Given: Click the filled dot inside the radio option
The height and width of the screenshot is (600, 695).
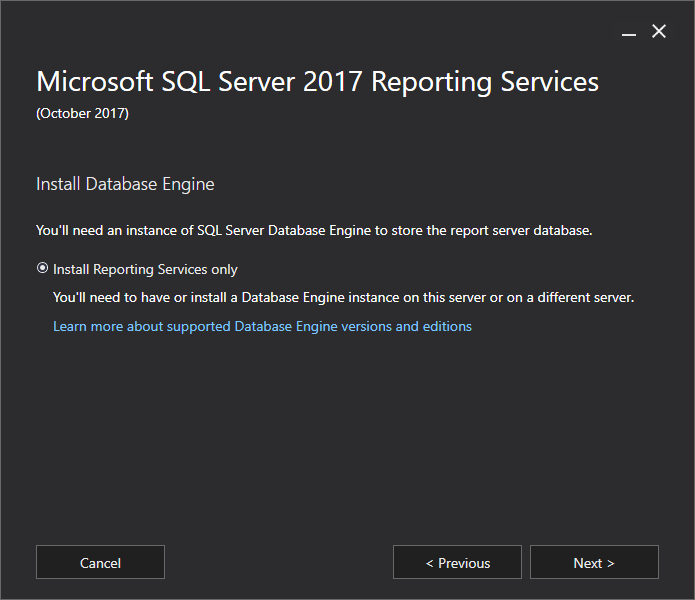Looking at the screenshot, I should click(42, 269).
